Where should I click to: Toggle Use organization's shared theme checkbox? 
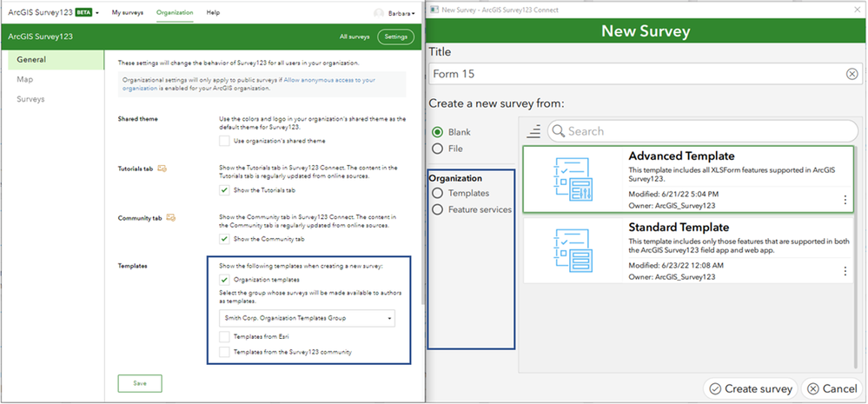pos(224,141)
